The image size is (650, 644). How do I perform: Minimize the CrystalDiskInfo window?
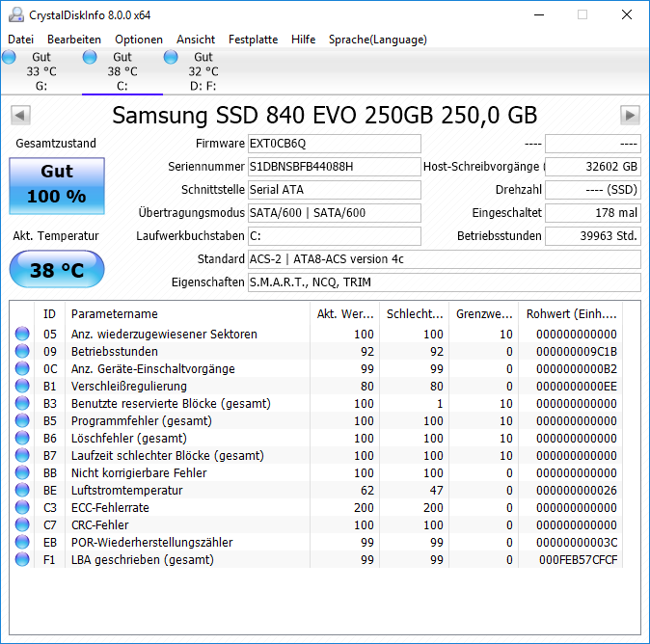point(539,14)
